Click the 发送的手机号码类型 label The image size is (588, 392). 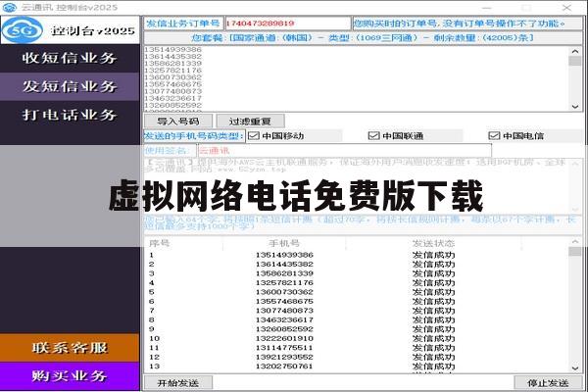(x=194, y=136)
